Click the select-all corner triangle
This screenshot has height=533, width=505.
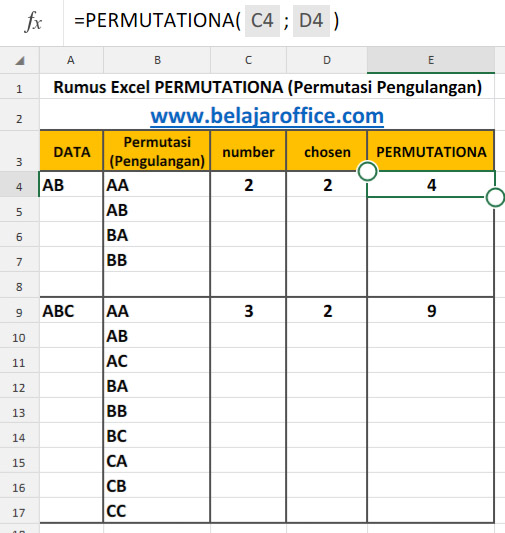point(20,61)
